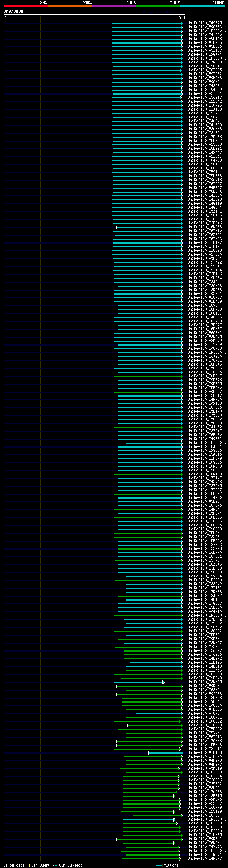This screenshot has height=868, width=228.
Task: Select hit label UniRef100_C4R760
Action: click(204, 399)
